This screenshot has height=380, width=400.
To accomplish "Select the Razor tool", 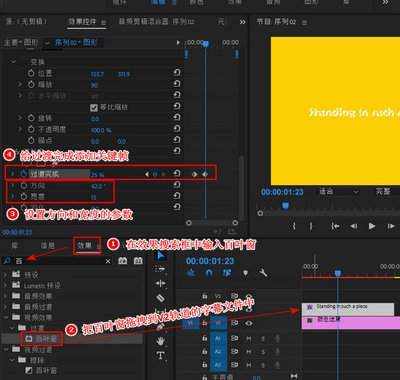I will pos(161,298).
